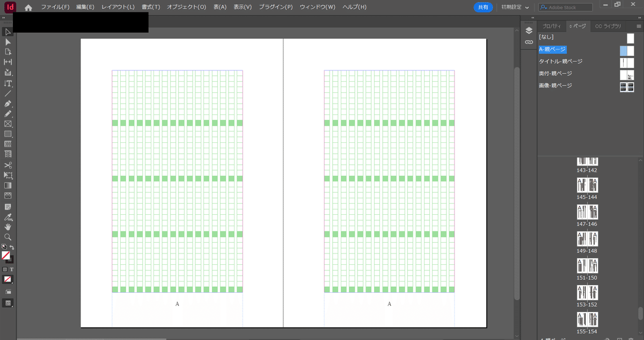Select the Content Collector tool
The image size is (644, 340).
pyautogui.click(x=8, y=73)
